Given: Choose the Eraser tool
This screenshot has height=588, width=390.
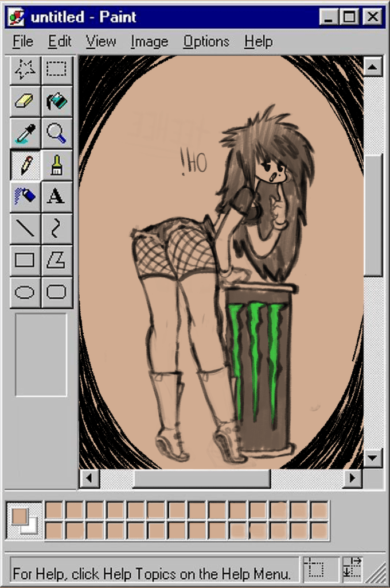Looking at the screenshot, I should pos(25,101).
